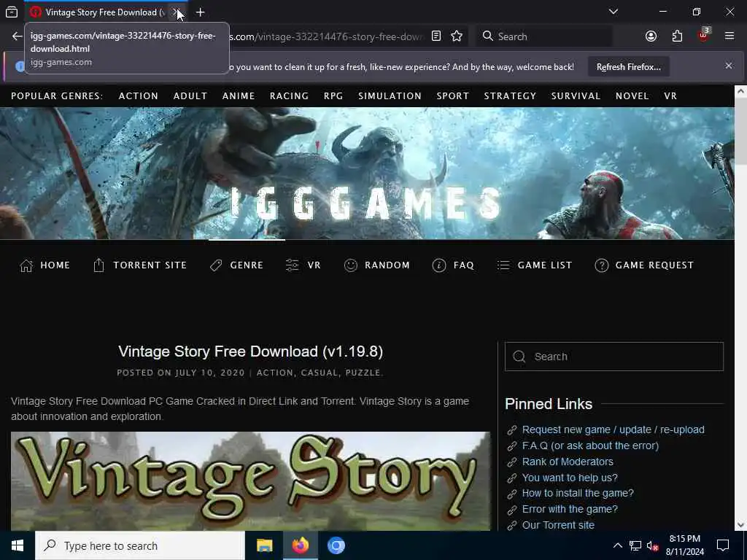The height and width of the screenshot is (560, 747).
Task: Bookmark this page with the star icon
Action: point(457,36)
